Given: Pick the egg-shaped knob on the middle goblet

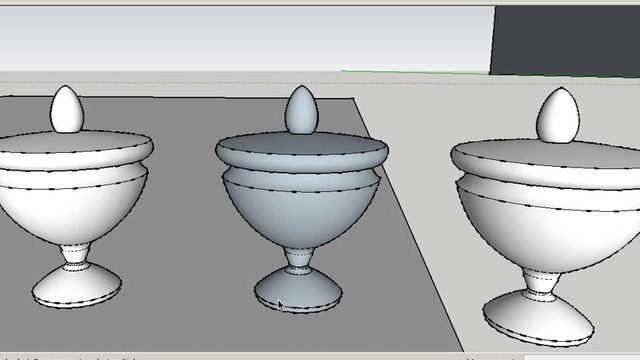Looking at the screenshot, I should (x=301, y=109).
